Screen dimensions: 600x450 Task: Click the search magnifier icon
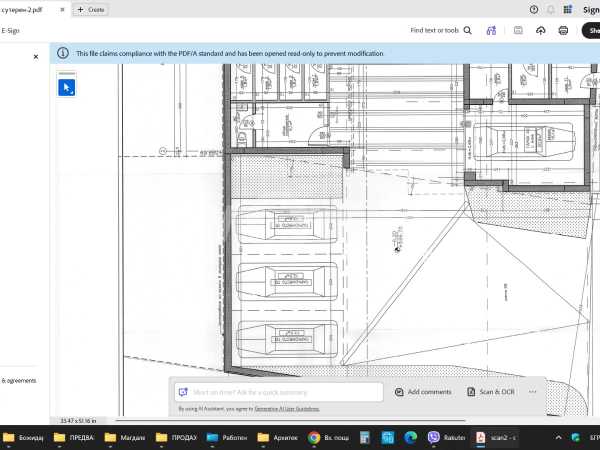468,31
